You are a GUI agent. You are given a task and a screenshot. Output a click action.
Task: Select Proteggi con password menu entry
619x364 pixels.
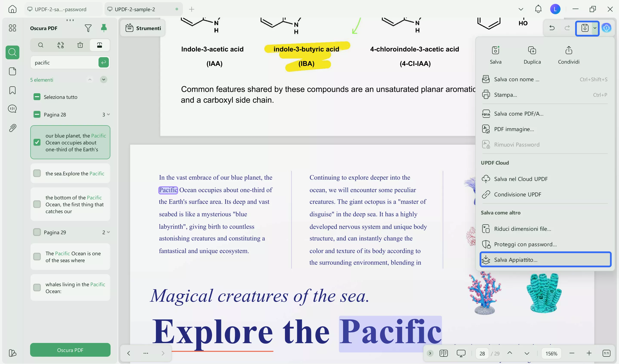click(x=525, y=244)
